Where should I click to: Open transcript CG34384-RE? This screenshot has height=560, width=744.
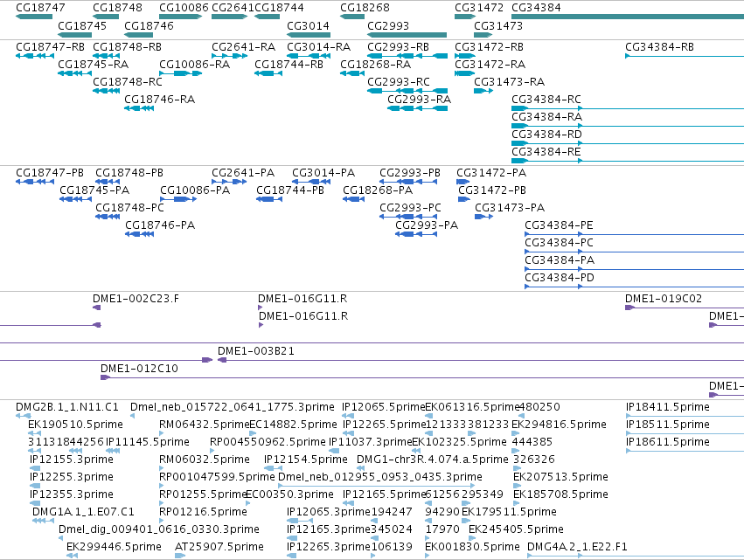[546, 152]
